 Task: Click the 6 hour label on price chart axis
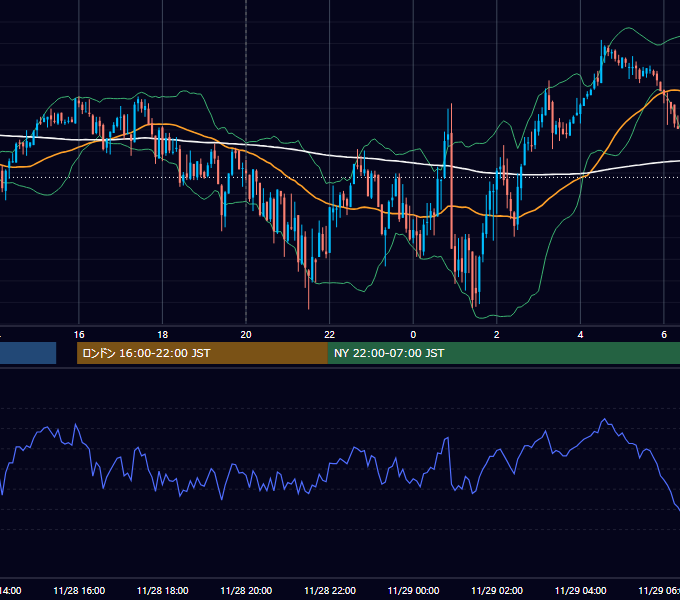click(664, 335)
